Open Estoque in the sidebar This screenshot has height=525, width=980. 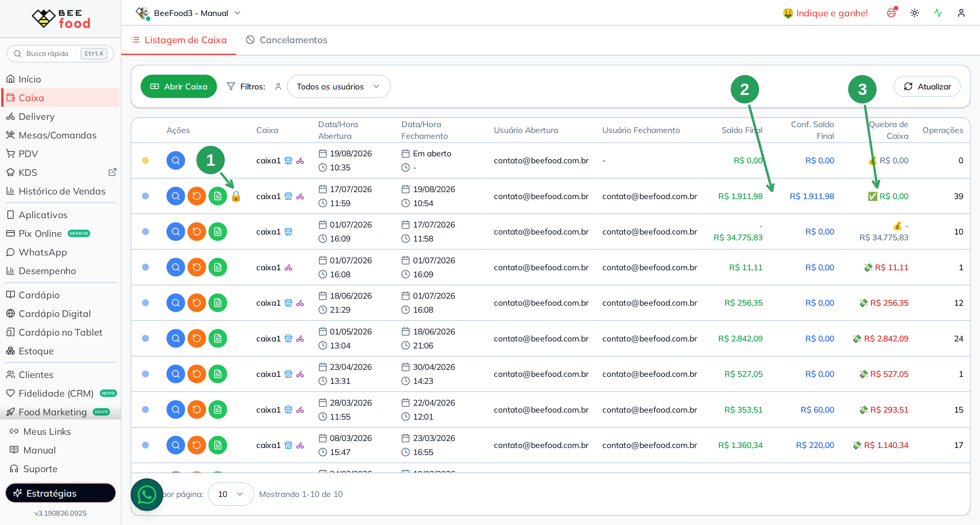pyautogui.click(x=60, y=351)
